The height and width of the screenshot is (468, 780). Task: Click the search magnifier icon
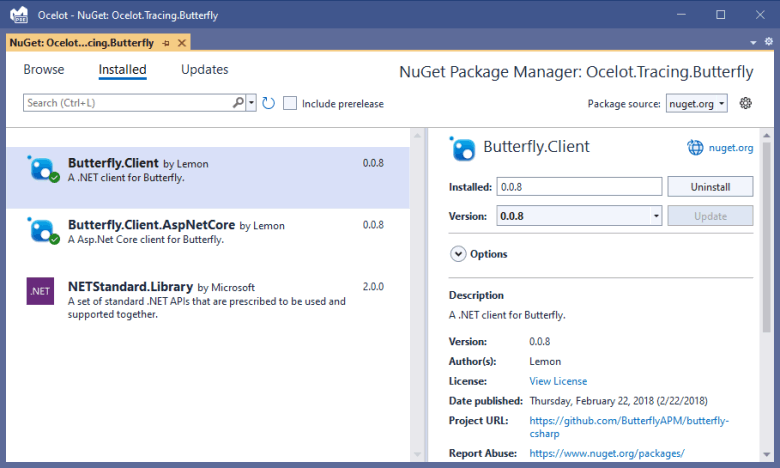pos(239,103)
